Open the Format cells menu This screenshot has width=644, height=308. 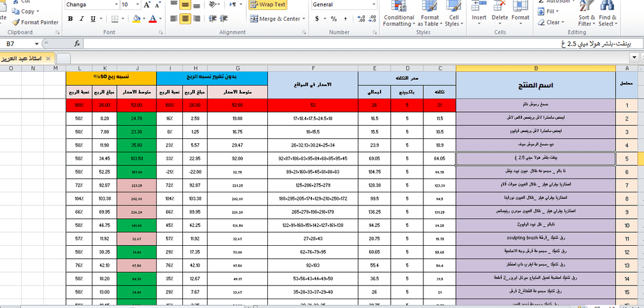[520, 14]
